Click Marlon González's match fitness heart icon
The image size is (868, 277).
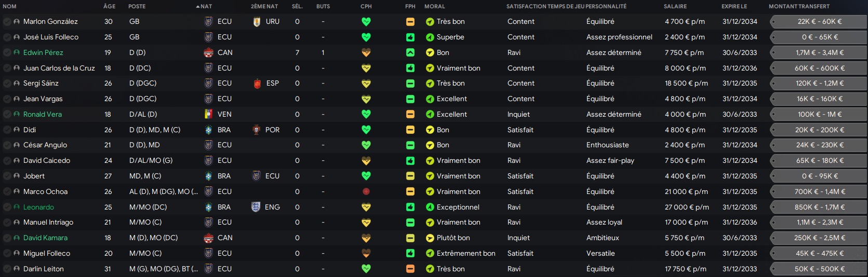pyautogui.click(x=366, y=22)
